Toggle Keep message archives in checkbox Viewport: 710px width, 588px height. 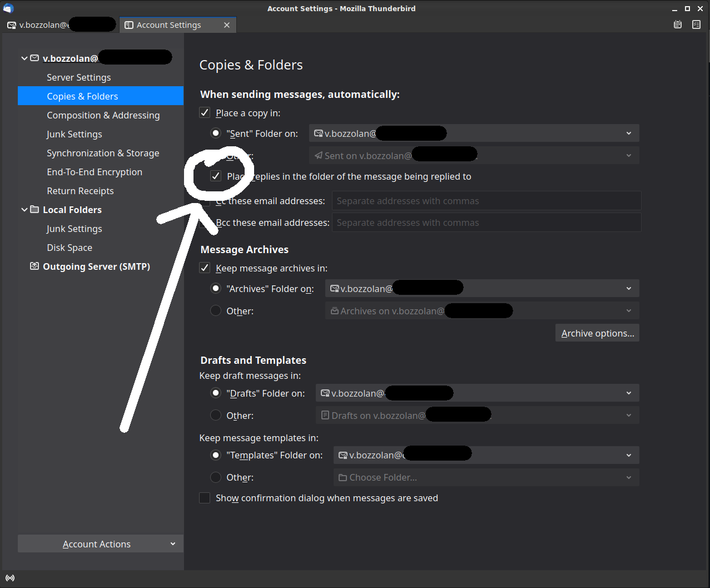(x=205, y=268)
